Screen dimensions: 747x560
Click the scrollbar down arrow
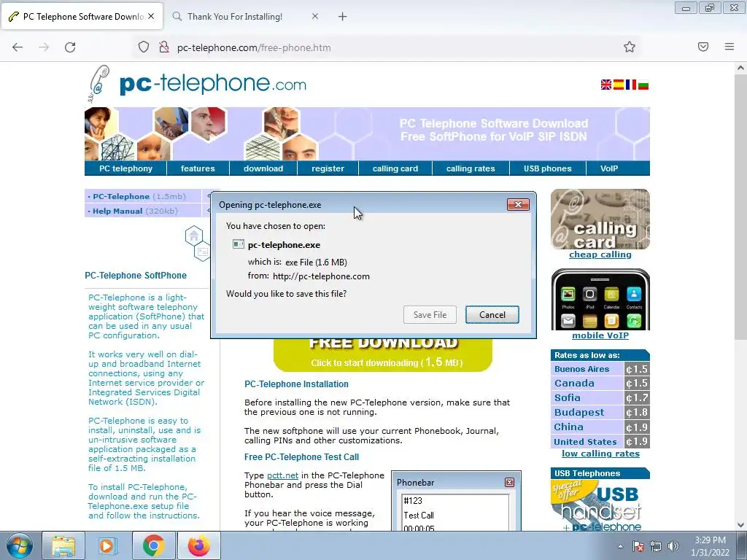click(740, 524)
